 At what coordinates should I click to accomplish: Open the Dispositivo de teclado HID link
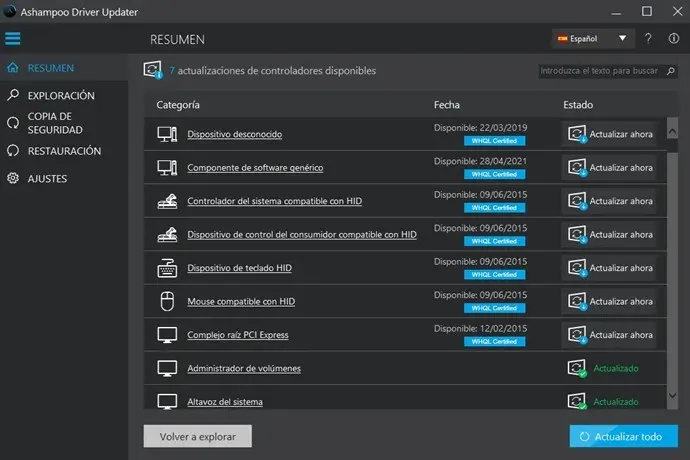pos(239,268)
